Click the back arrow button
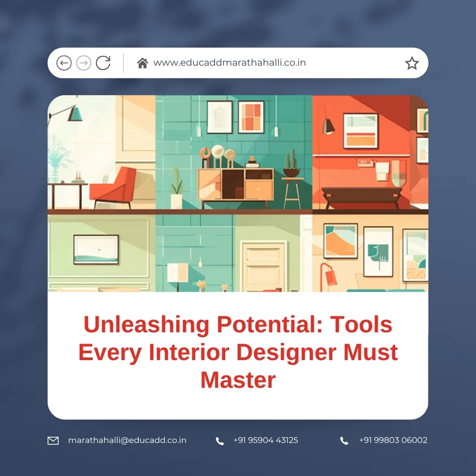Viewport: 476px width, 476px height. coord(64,63)
